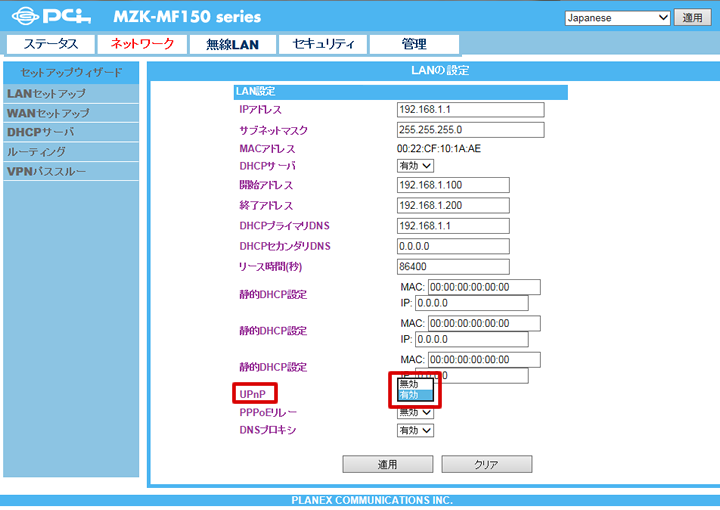Click the 開始アドレス input field
Image resolution: width=720 pixels, height=510 pixels.
coord(453,185)
